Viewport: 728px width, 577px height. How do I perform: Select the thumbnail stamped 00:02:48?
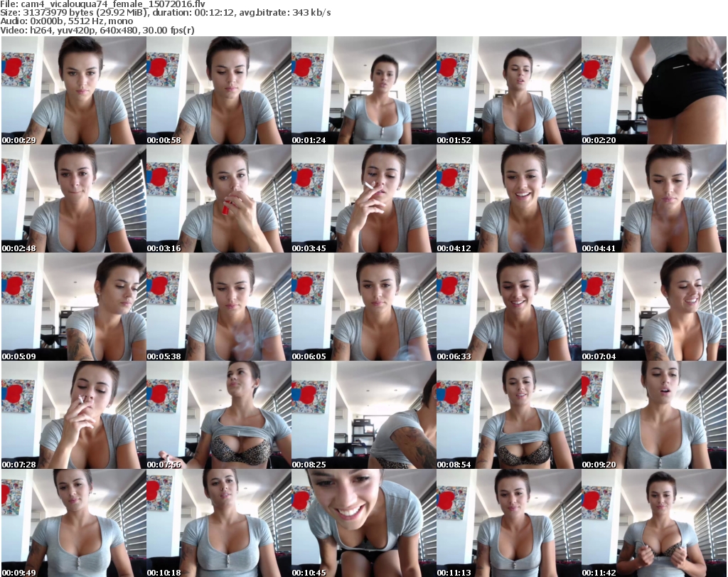74,198
